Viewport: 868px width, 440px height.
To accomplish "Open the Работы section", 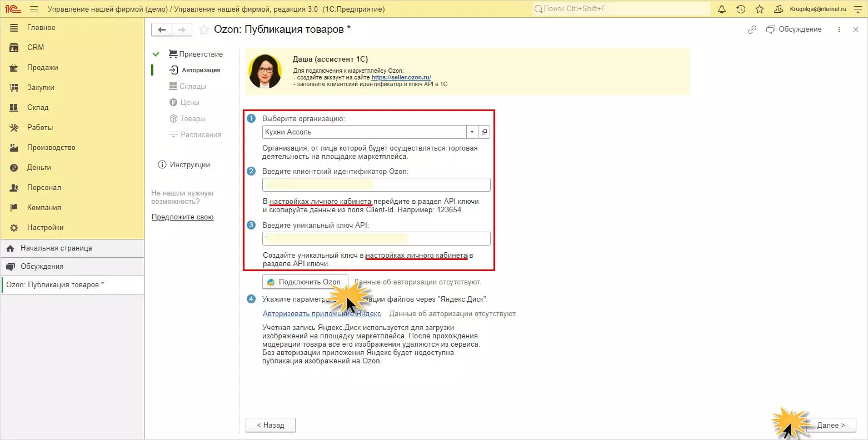I will click(x=72, y=127).
